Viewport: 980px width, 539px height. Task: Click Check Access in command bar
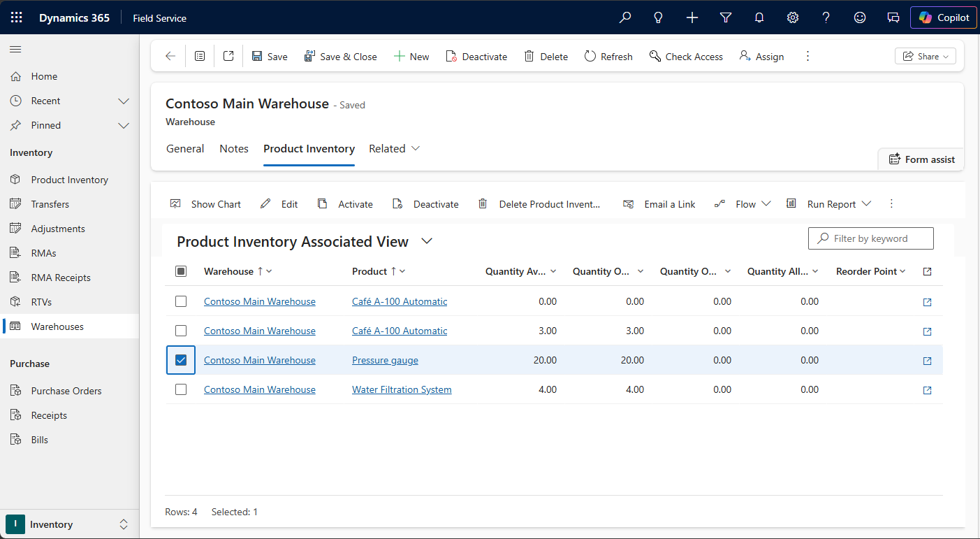686,57
